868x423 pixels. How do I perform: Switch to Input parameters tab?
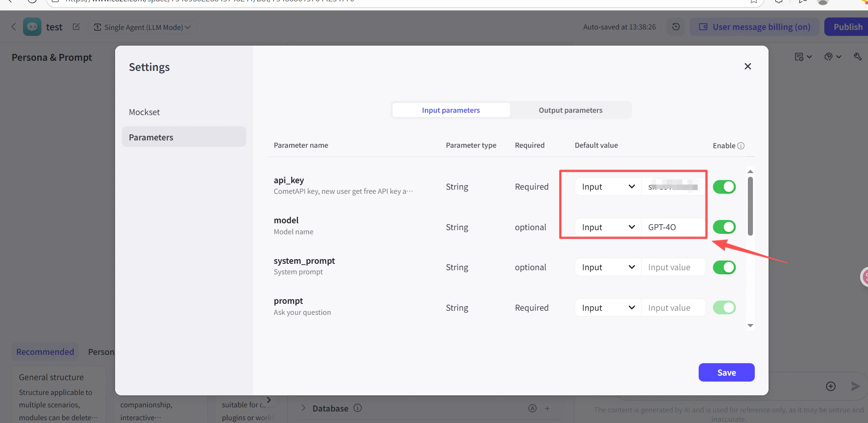coord(451,110)
